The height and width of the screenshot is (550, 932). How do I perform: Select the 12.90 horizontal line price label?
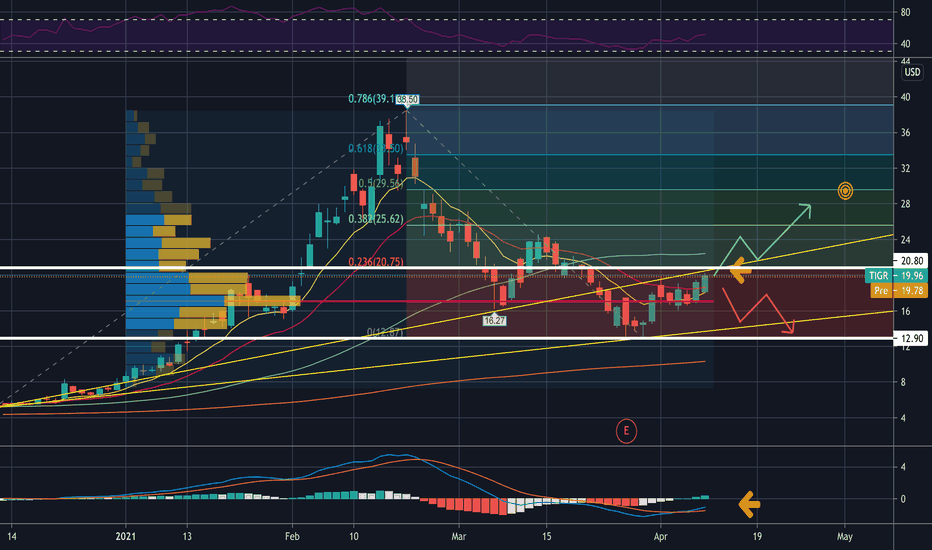[911, 338]
